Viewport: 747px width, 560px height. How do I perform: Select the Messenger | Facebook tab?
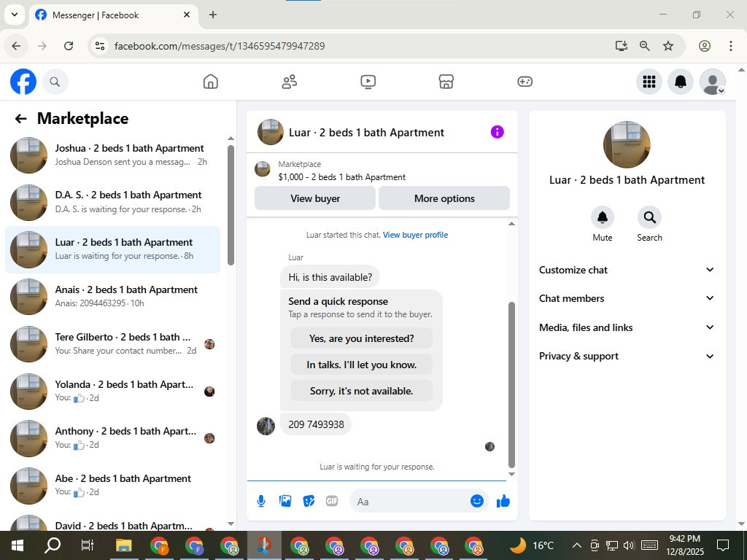tap(113, 15)
